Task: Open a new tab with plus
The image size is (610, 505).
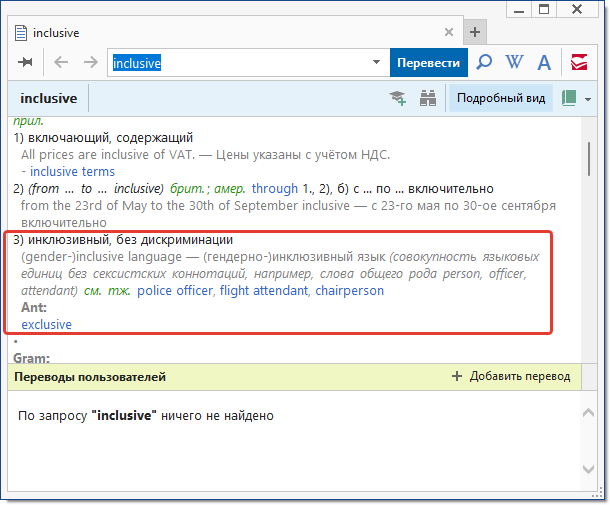Action: [475, 32]
